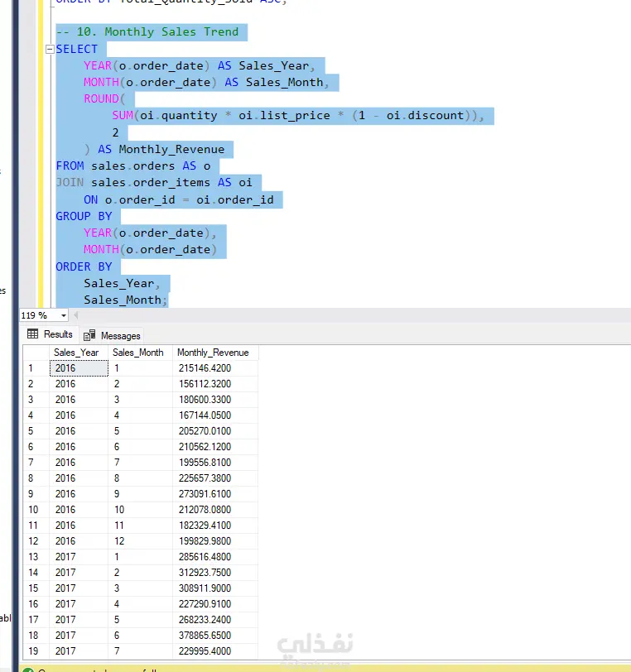
Task: Click the Results grid icon
Action: point(32,334)
